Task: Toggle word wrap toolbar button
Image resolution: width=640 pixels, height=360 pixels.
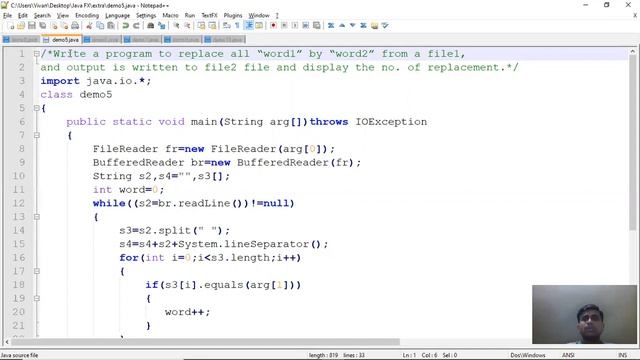Action: pyautogui.click(x=227, y=26)
